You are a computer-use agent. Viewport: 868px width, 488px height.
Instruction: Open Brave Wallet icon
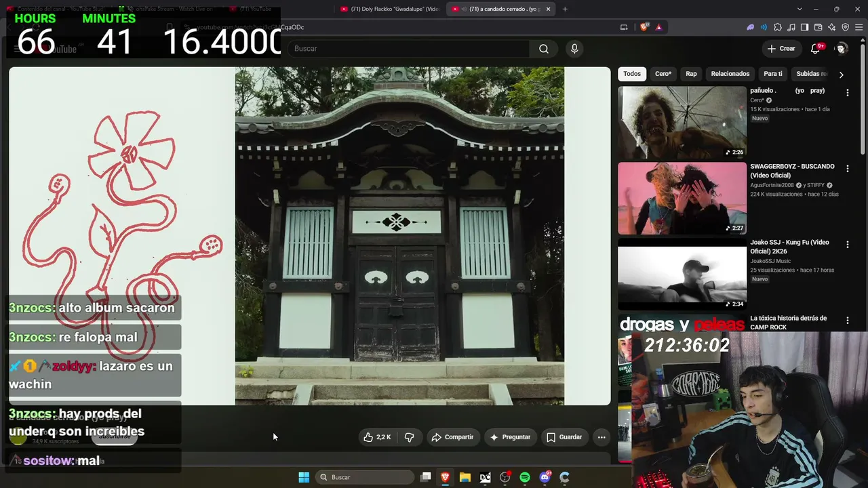coord(818,27)
